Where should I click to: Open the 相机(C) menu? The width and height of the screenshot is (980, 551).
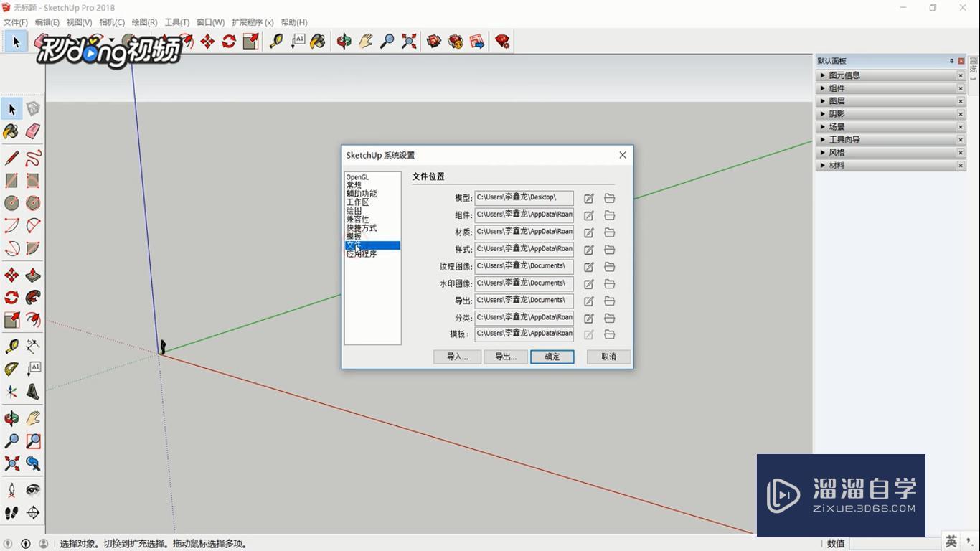[x=112, y=22]
